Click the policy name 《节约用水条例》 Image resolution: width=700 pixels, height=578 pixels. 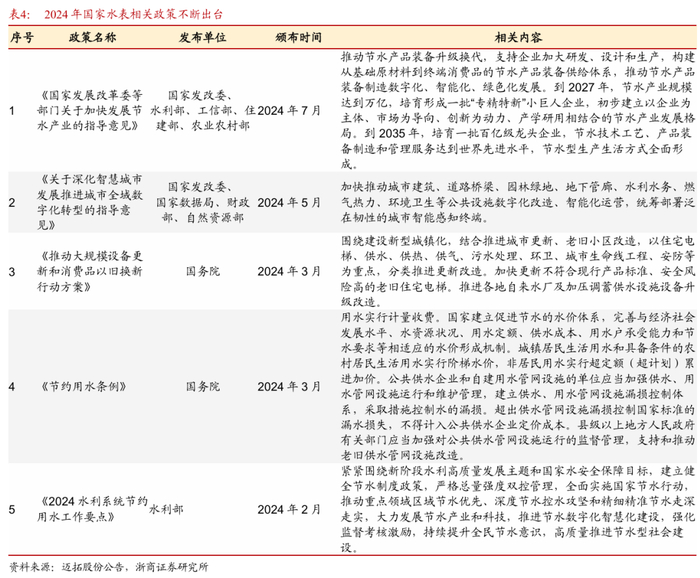tap(83, 386)
